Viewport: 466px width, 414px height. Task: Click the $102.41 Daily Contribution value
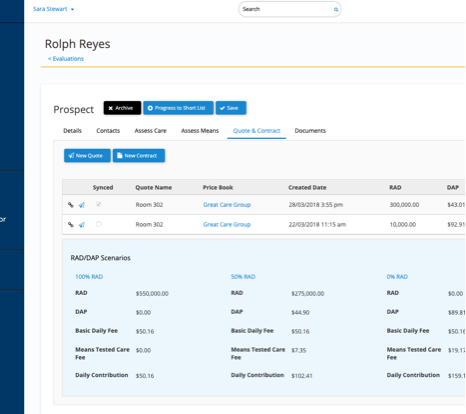tap(302, 376)
